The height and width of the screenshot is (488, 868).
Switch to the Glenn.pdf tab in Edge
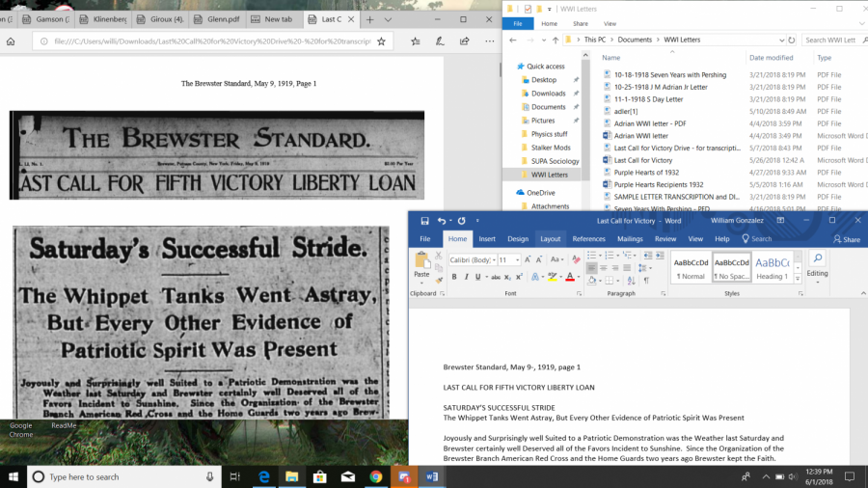tap(219, 19)
